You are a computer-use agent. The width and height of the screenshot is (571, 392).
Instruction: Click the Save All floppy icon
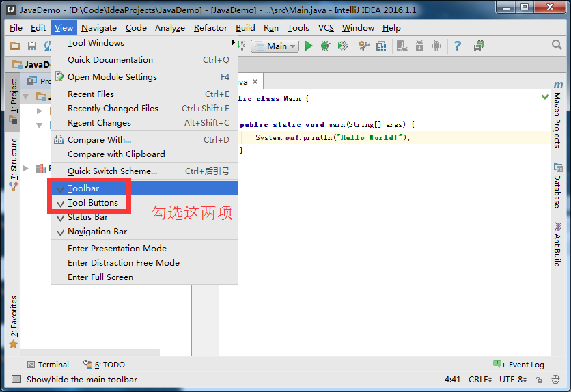click(32, 46)
